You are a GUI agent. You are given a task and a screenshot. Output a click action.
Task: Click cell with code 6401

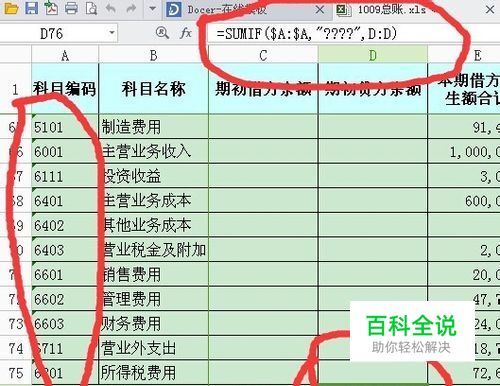[65, 201]
